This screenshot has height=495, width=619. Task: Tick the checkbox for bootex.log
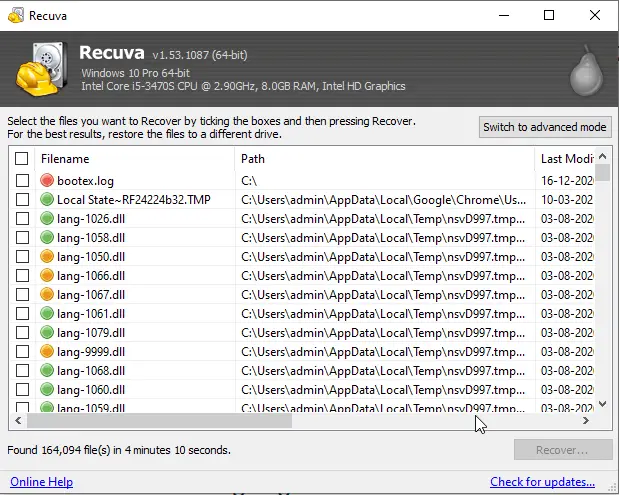point(23,181)
